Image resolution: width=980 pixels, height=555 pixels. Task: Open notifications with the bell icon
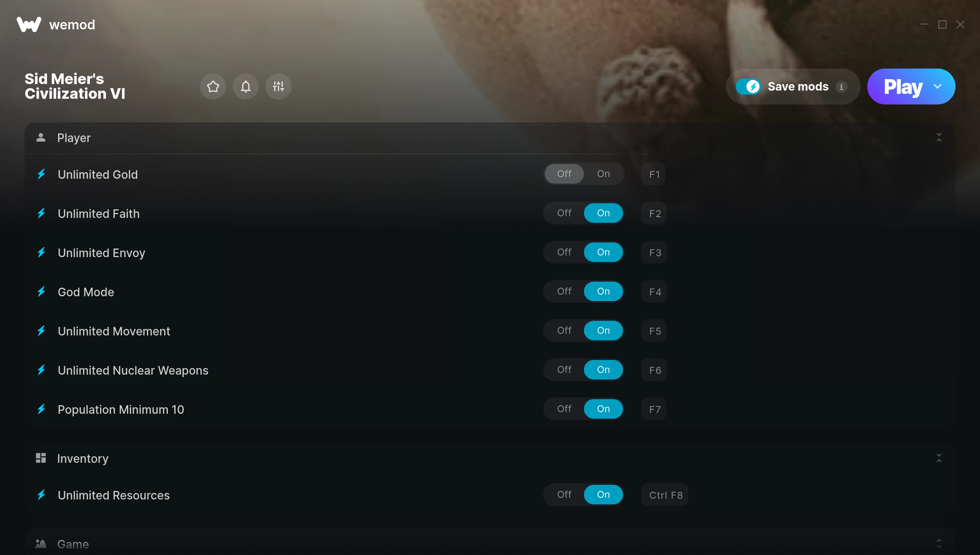tap(245, 87)
